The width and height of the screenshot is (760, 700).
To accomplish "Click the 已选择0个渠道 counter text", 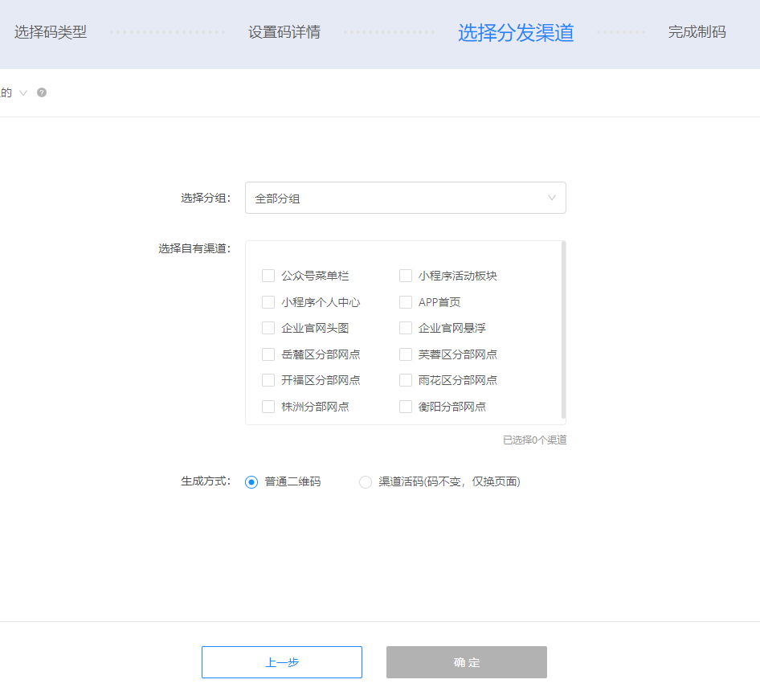I will point(534,440).
